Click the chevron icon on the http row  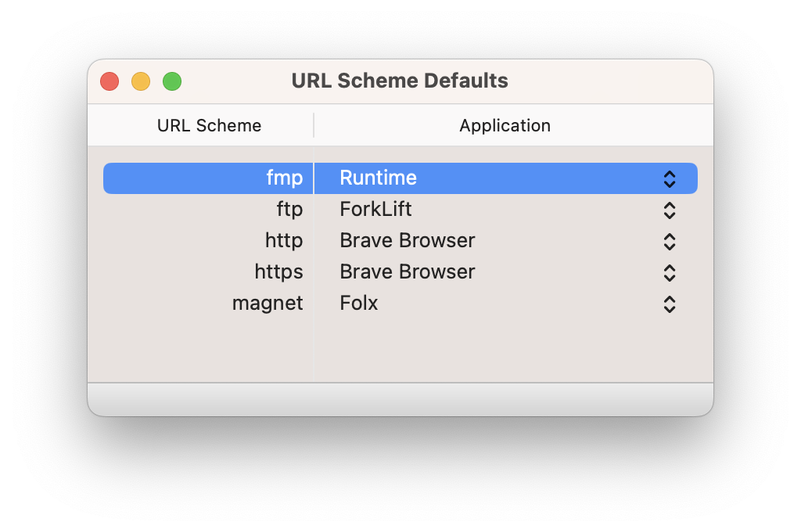point(670,241)
